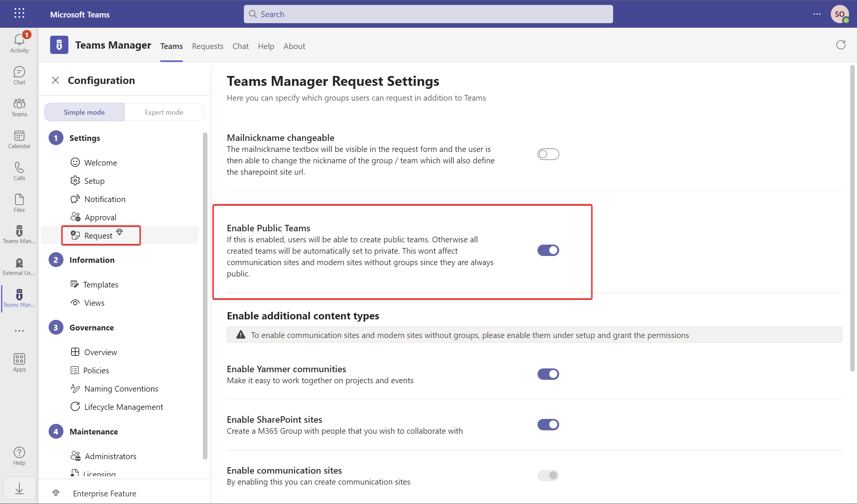
Task: Select the Requests tab
Action: 207,46
